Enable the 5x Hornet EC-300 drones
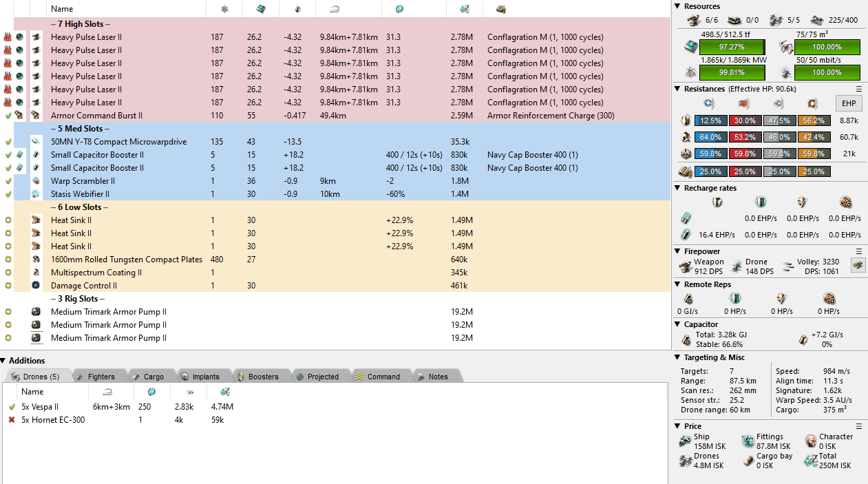This screenshot has width=868, height=484. [x=12, y=420]
